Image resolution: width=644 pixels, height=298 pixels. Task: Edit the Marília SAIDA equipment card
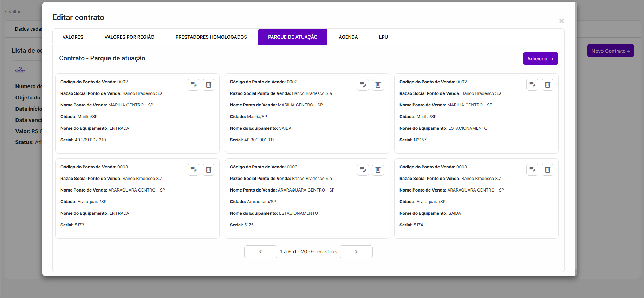click(363, 85)
